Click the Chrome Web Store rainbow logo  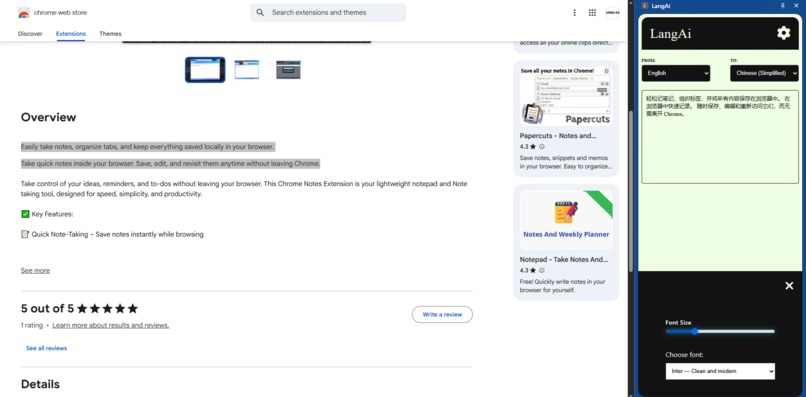click(x=24, y=13)
